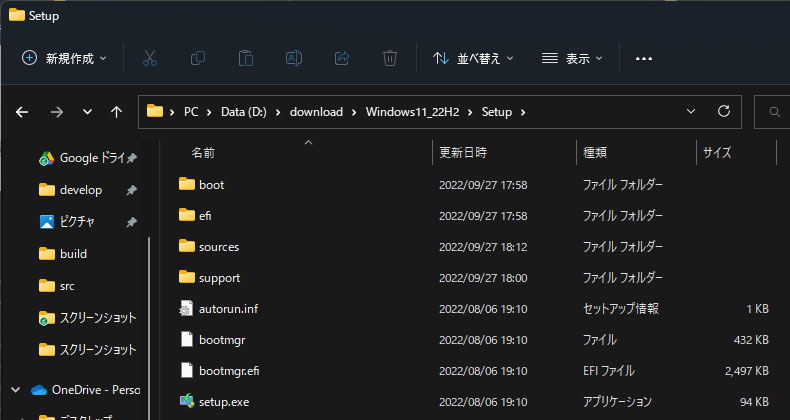Click the 2022/09/27 18:12 date for sources
The image size is (790, 420).
pyautogui.click(x=483, y=247)
